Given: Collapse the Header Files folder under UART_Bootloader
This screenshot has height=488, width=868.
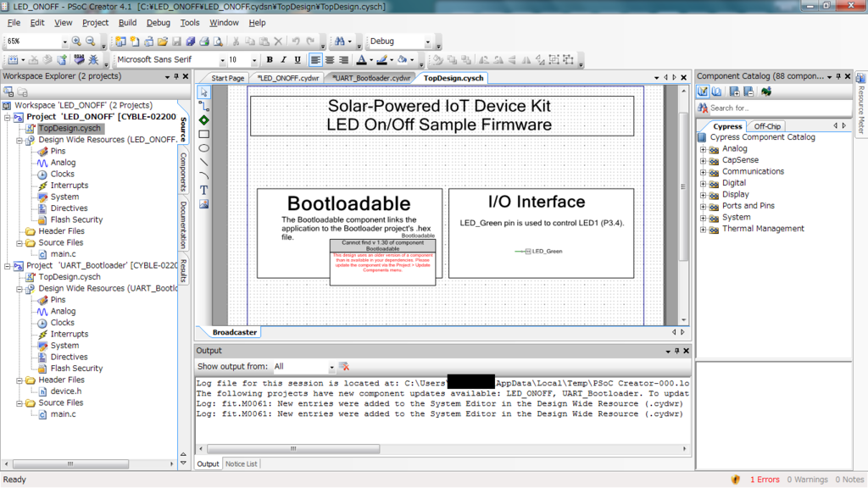Looking at the screenshot, I should 19,380.
